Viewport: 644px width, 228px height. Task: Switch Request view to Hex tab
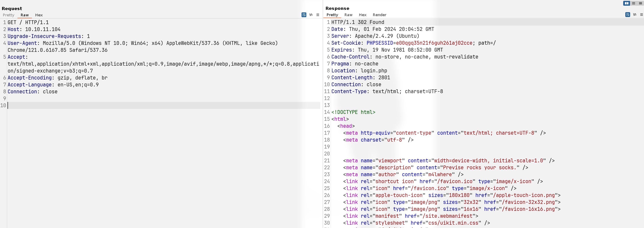click(x=39, y=15)
